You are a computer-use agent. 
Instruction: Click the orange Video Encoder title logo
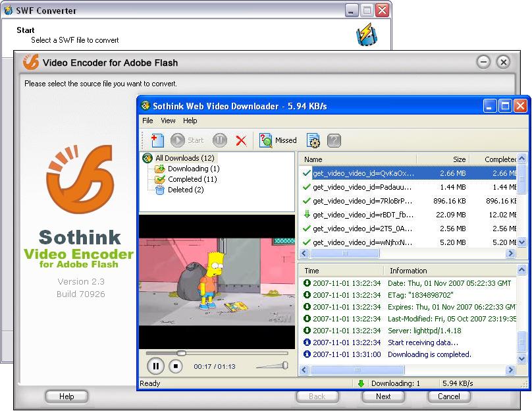tap(31, 62)
